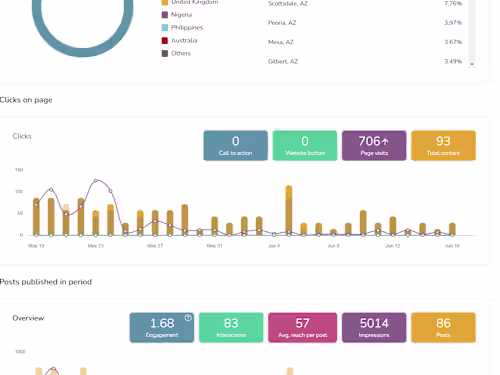Viewport: 500px width, 375px height.
Task: Click the tallest clicks bar near Jun 4
Action: pyautogui.click(x=289, y=210)
